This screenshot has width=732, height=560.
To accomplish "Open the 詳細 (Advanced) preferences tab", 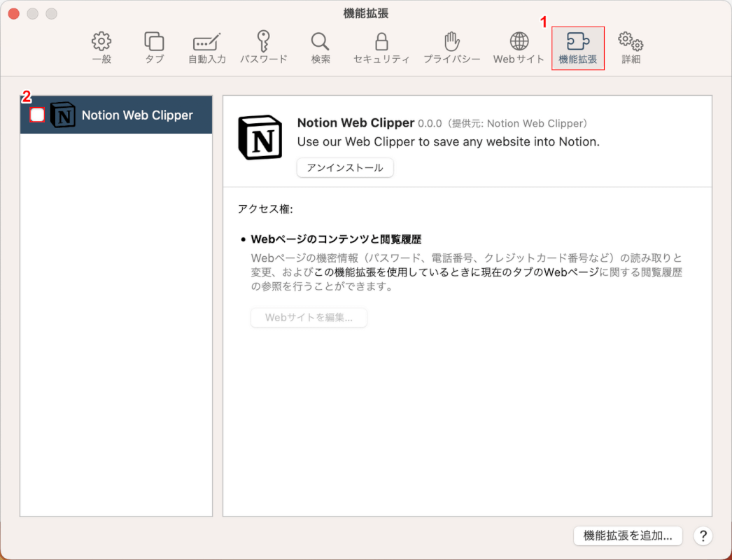I will [x=631, y=48].
